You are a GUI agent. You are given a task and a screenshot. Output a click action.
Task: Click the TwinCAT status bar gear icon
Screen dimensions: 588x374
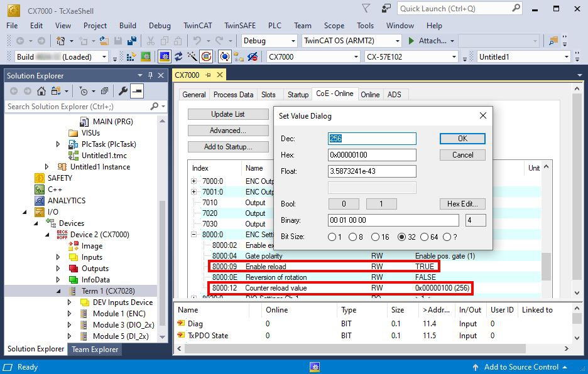(315, 367)
